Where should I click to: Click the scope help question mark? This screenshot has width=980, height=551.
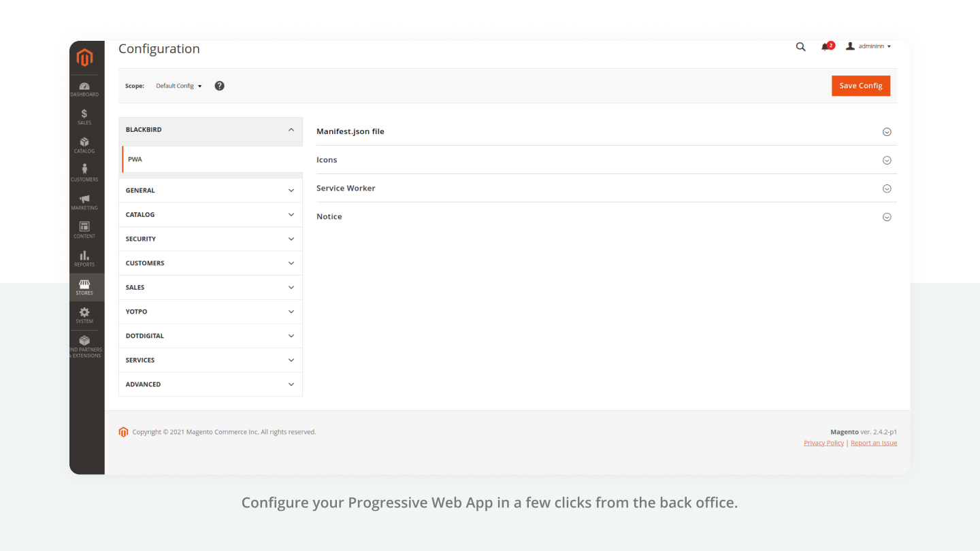pyautogui.click(x=219, y=86)
